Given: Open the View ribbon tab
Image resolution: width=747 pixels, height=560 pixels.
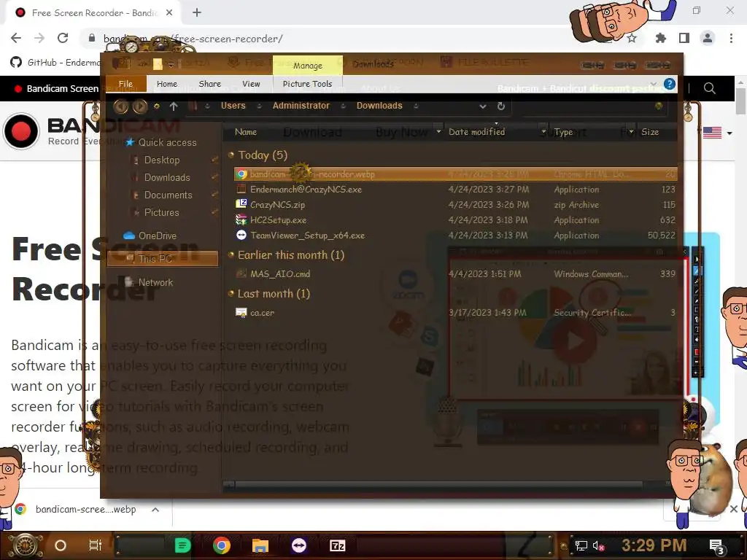Looking at the screenshot, I should [x=251, y=84].
